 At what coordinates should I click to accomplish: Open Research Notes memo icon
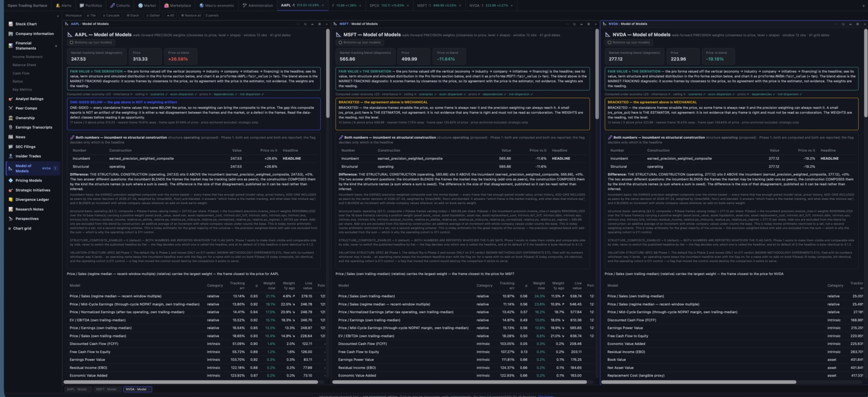tap(11, 209)
